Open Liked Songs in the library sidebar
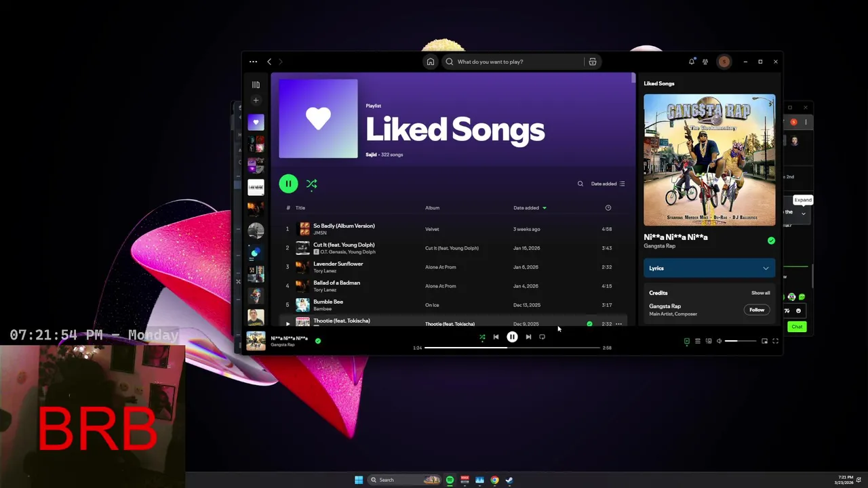This screenshot has width=868, height=488. pos(256,122)
